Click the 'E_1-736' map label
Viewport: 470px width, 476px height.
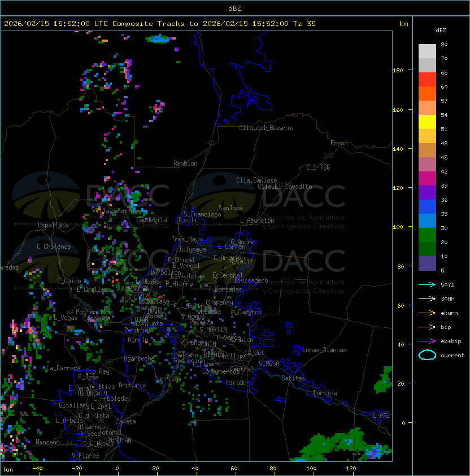pos(318,167)
